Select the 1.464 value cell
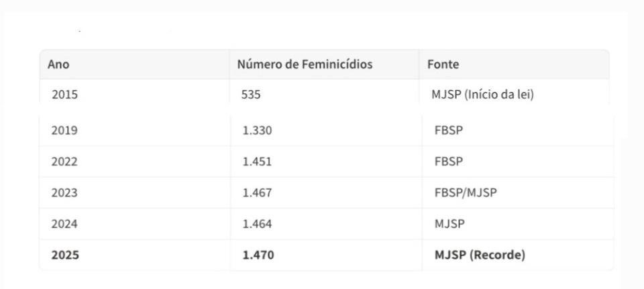The width and height of the screenshot is (644, 289). tap(258, 224)
